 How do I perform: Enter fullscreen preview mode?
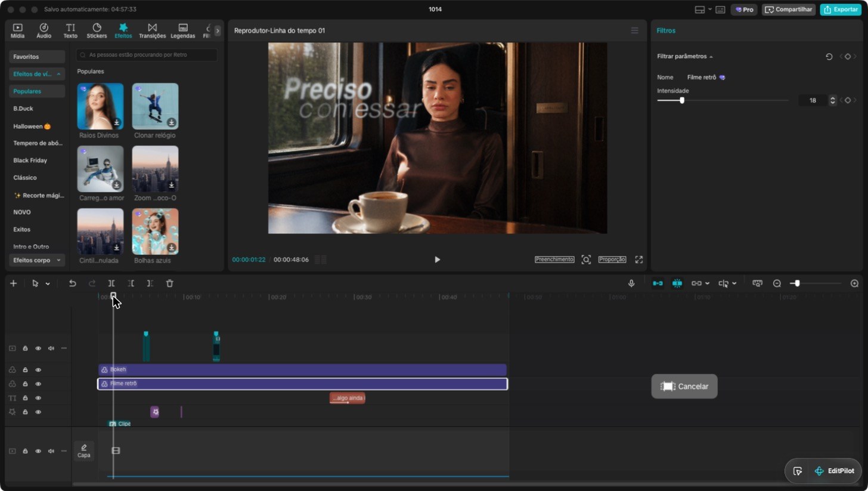pyautogui.click(x=639, y=260)
